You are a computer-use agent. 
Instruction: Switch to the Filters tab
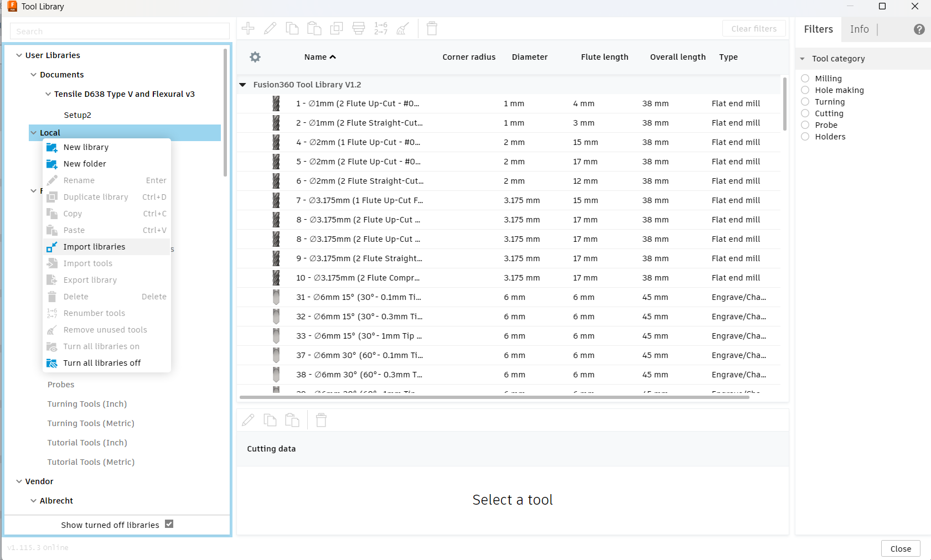point(819,29)
